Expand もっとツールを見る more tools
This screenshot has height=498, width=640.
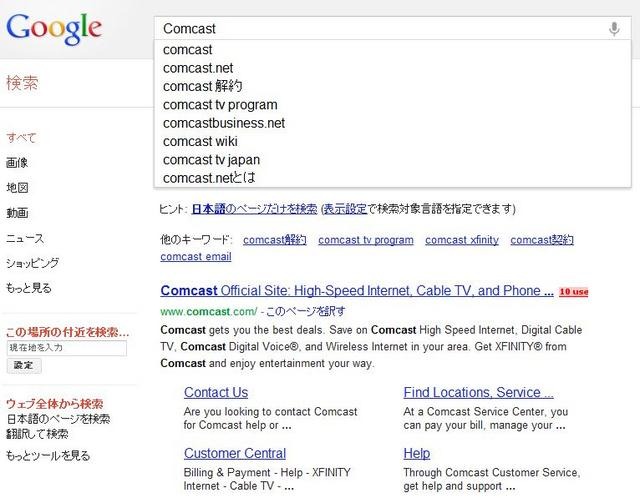click(x=48, y=456)
